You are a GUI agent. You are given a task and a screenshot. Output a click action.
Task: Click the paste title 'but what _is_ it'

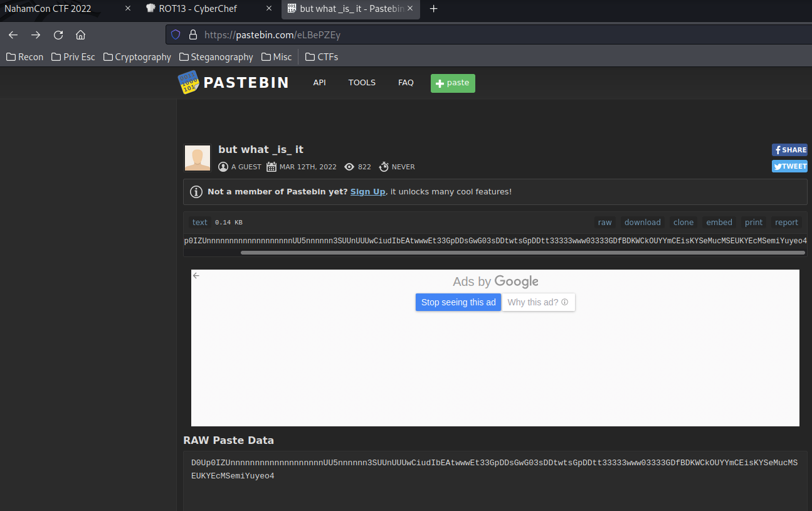point(261,149)
